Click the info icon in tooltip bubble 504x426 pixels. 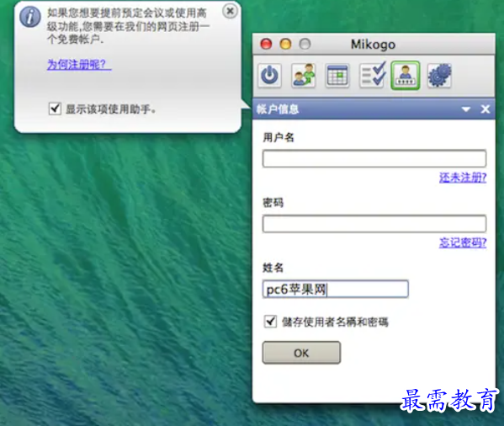pos(30,17)
